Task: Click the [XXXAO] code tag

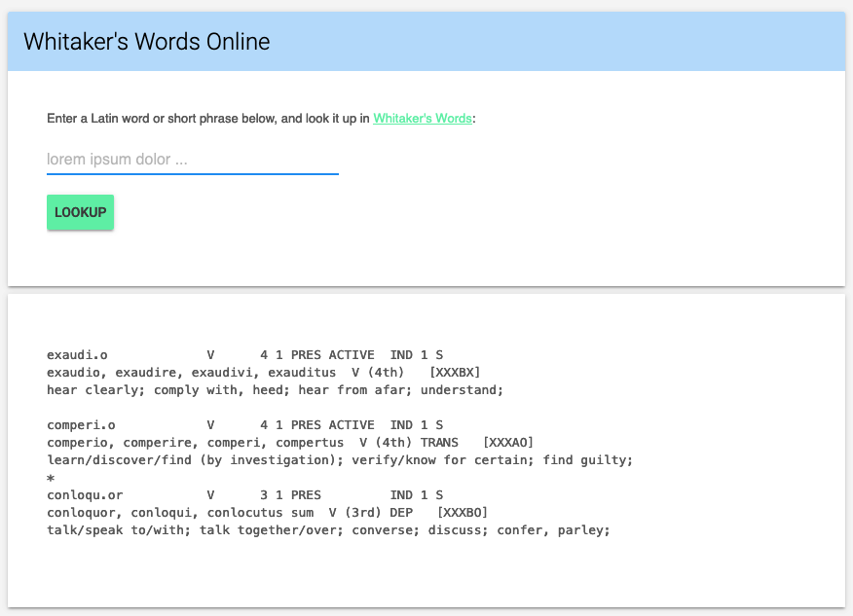Action: coord(507,443)
